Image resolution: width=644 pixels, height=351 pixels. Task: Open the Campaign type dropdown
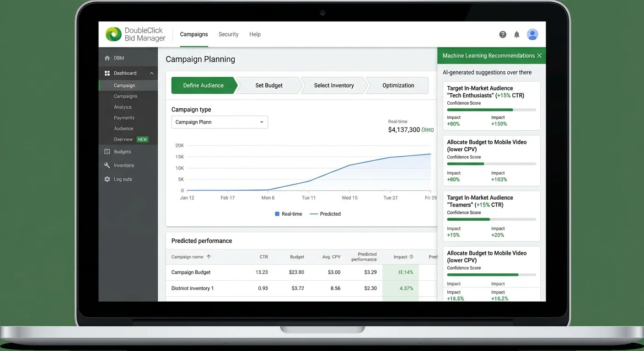(x=220, y=122)
